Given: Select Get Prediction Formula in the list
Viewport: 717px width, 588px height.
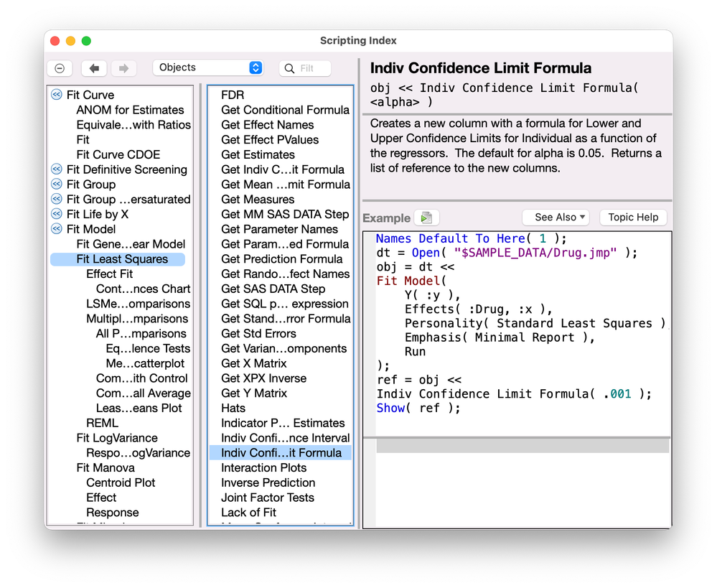Looking at the screenshot, I should (x=281, y=259).
